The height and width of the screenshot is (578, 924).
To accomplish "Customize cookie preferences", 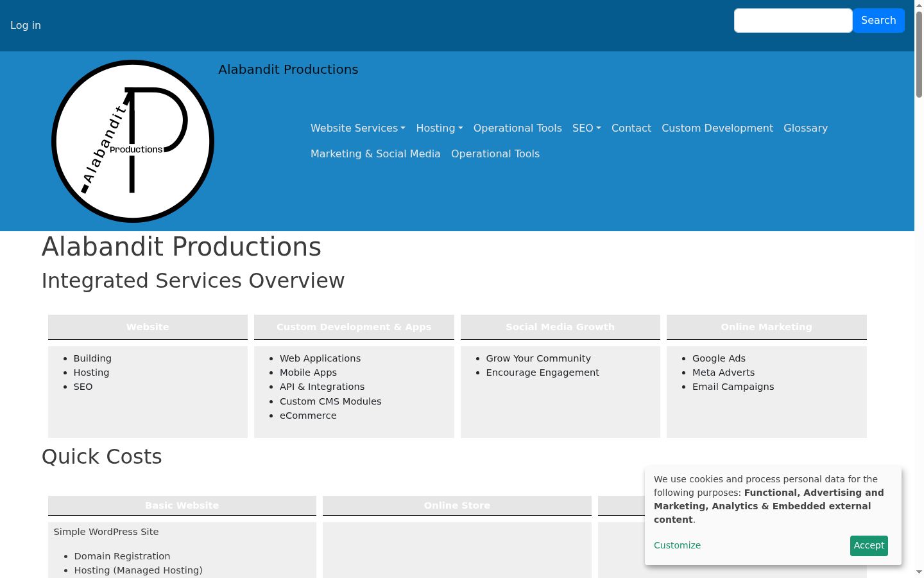I will pyautogui.click(x=677, y=545).
